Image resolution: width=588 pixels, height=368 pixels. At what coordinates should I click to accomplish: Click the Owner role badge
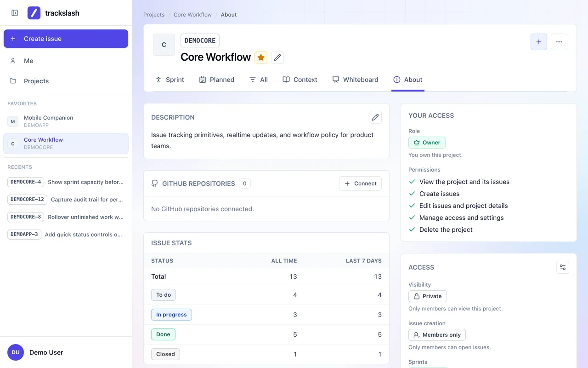[x=427, y=143]
